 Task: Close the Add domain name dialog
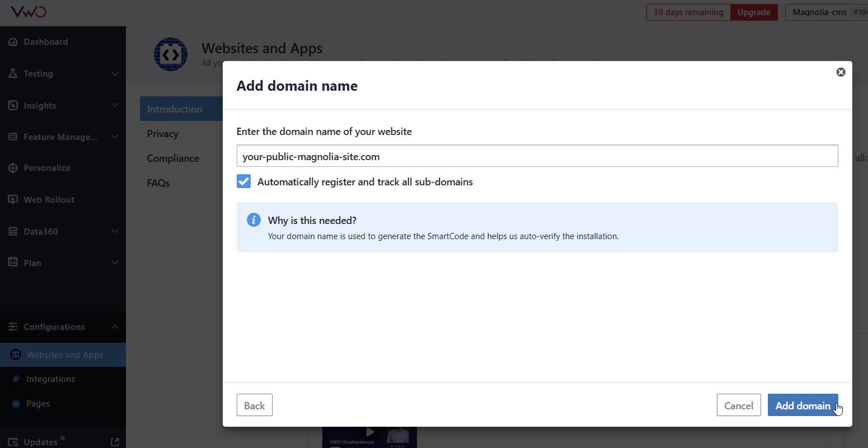point(841,72)
